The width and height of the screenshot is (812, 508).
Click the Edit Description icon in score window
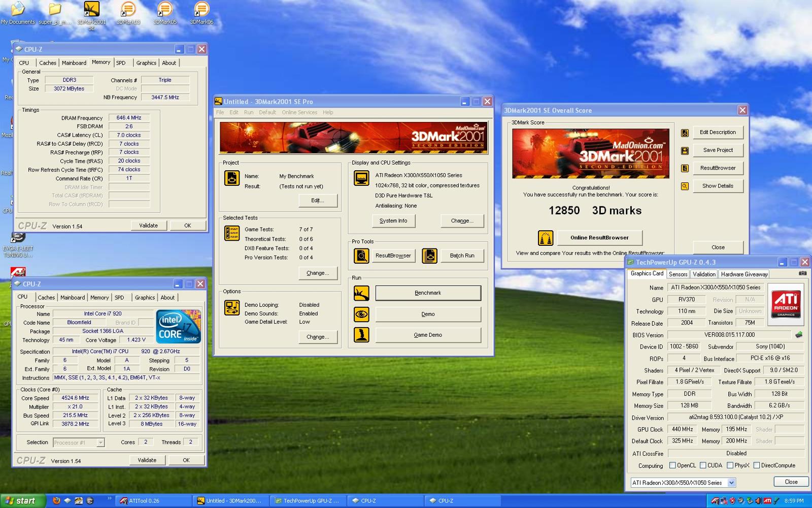(685, 133)
